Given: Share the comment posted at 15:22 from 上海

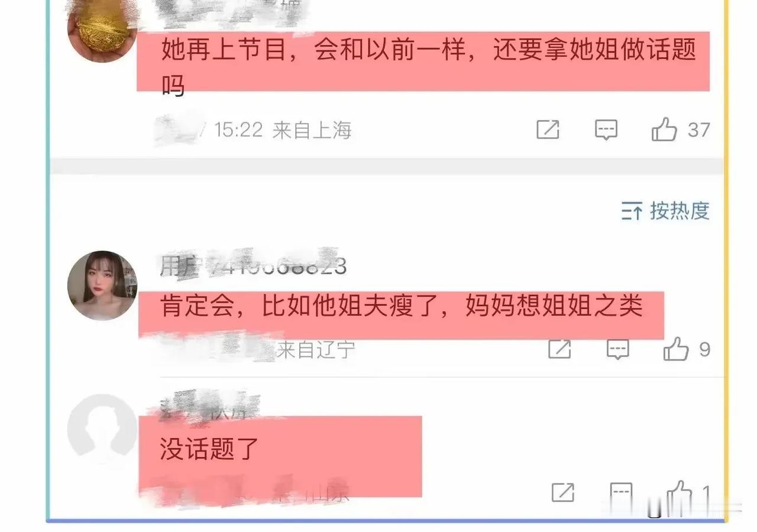Looking at the screenshot, I should click(x=548, y=129).
